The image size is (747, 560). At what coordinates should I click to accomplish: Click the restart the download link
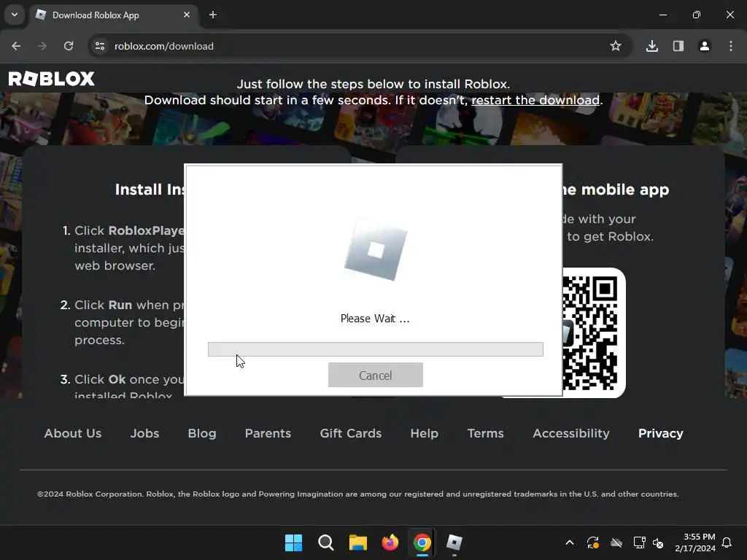click(x=535, y=100)
